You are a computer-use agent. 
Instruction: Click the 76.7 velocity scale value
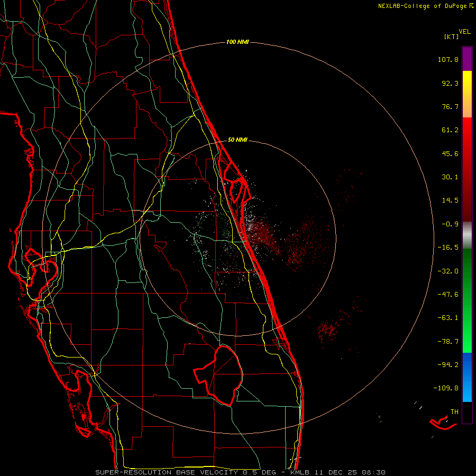pyautogui.click(x=450, y=106)
